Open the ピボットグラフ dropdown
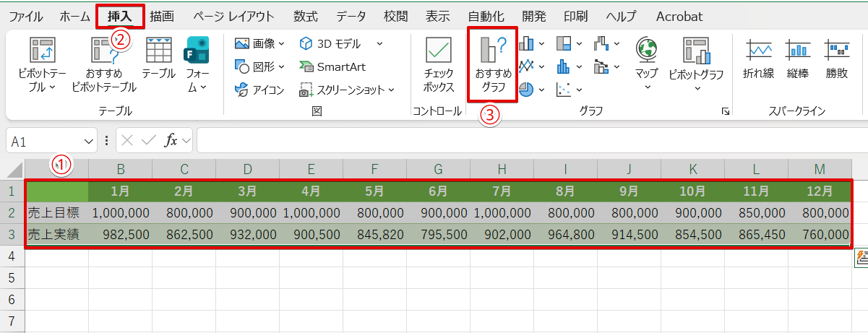The image size is (868, 333). pyautogui.click(x=696, y=65)
